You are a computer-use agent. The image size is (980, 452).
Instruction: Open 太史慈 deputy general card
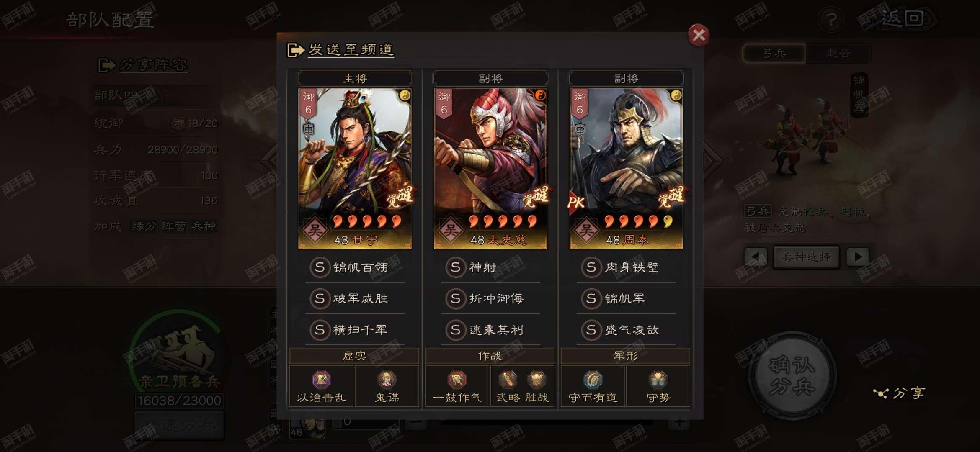point(490,169)
